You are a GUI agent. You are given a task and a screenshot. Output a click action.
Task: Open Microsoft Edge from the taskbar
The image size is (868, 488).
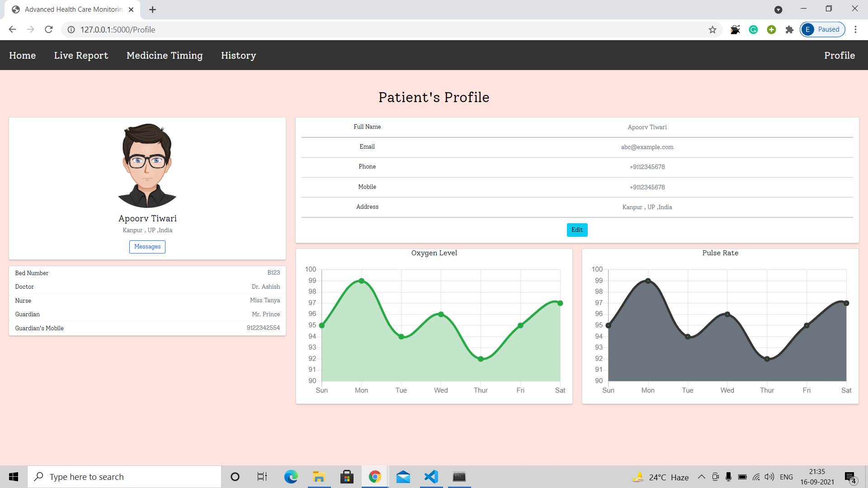point(291,477)
